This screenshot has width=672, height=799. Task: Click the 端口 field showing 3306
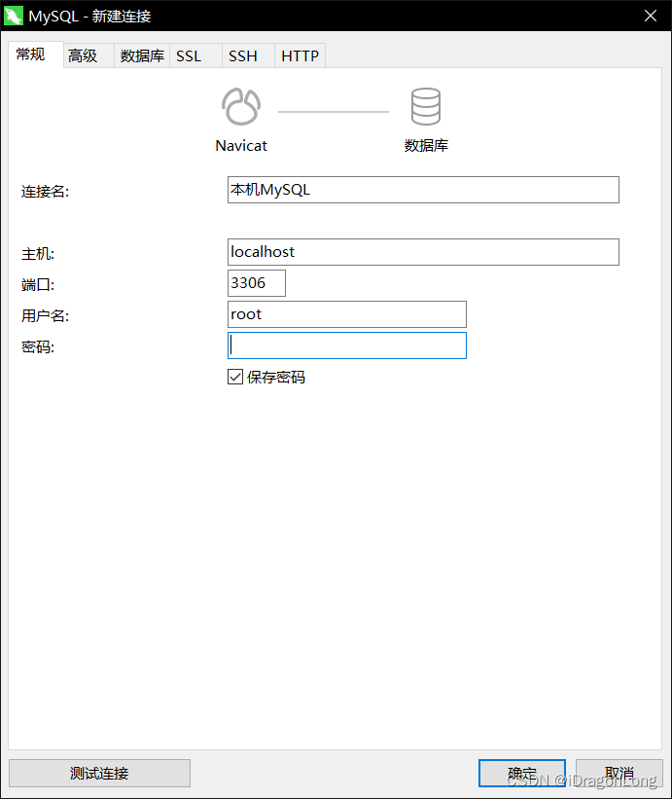257,283
